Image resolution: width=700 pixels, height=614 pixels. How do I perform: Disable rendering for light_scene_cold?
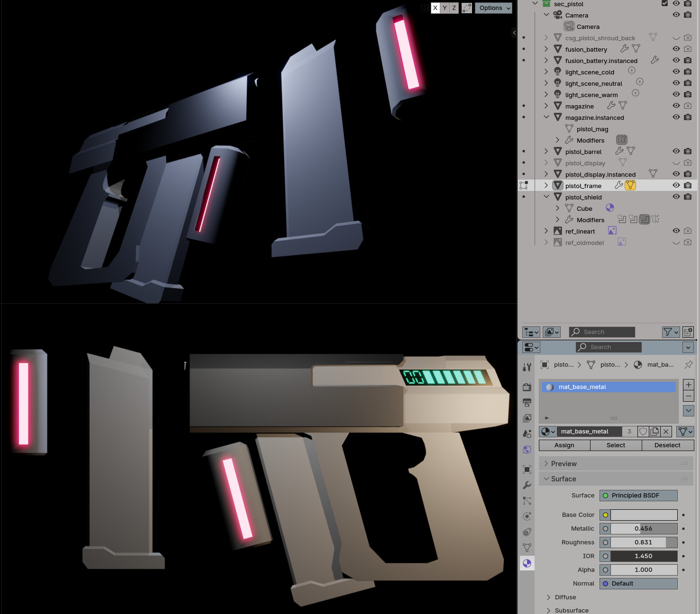pyautogui.click(x=688, y=72)
